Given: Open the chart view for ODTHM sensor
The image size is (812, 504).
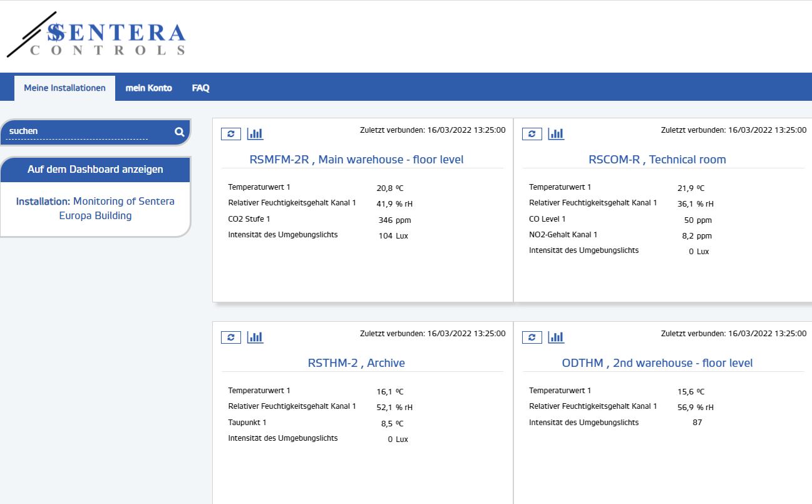Looking at the screenshot, I should [556, 337].
